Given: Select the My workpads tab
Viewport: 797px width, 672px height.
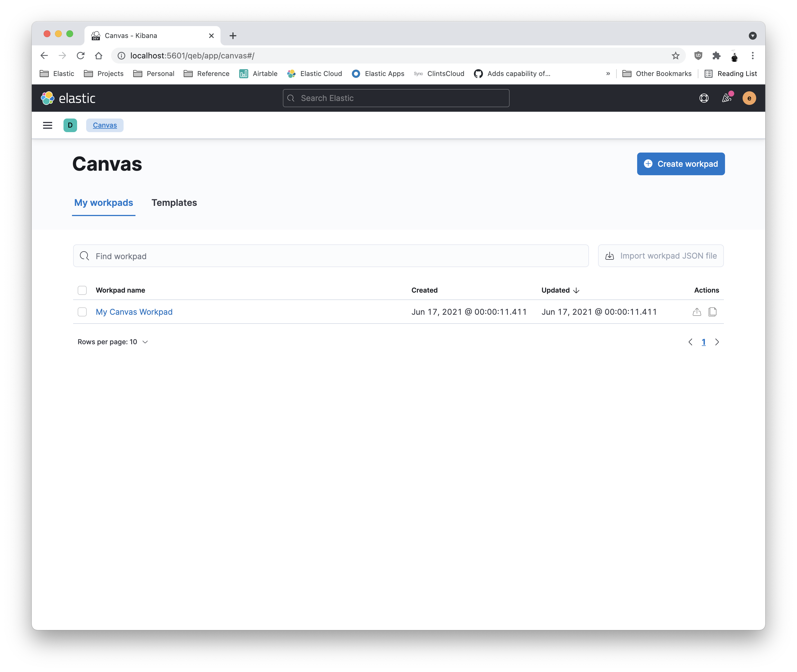Looking at the screenshot, I should pos(103,203).
